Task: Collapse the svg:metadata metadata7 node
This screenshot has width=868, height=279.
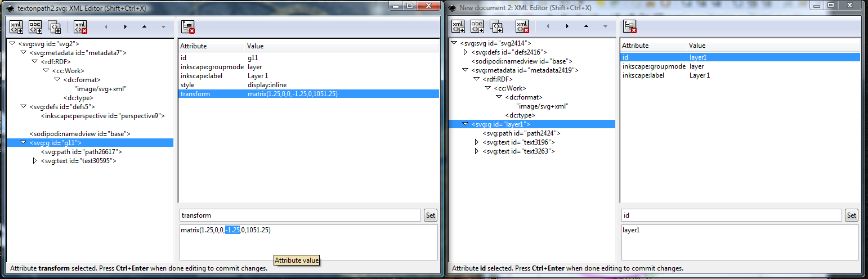Action: coord(23,53)
